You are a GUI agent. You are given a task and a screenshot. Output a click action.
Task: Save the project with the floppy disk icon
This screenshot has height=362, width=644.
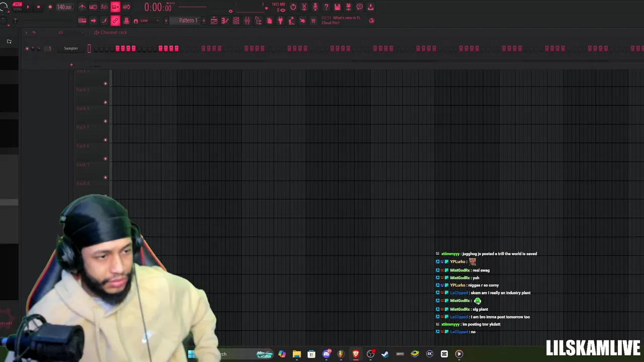(337, 7)
